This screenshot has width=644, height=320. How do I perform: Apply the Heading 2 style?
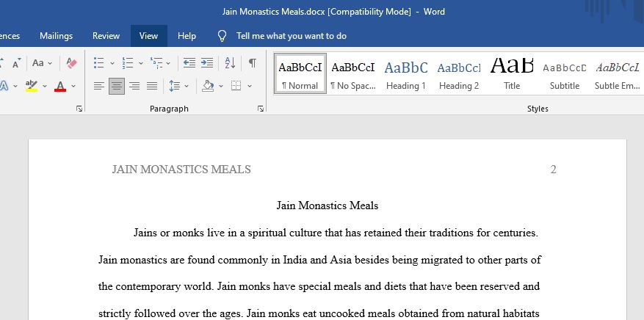[459, 73]
